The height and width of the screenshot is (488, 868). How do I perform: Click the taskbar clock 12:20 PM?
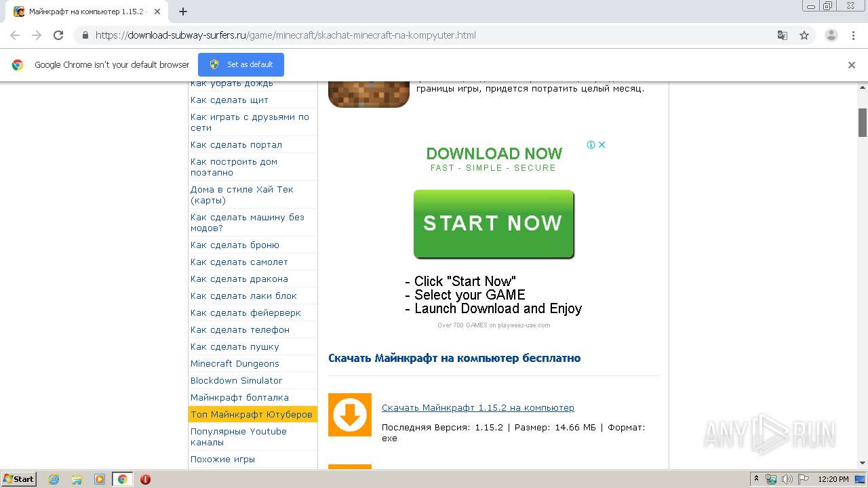click(x=833, y=479)
